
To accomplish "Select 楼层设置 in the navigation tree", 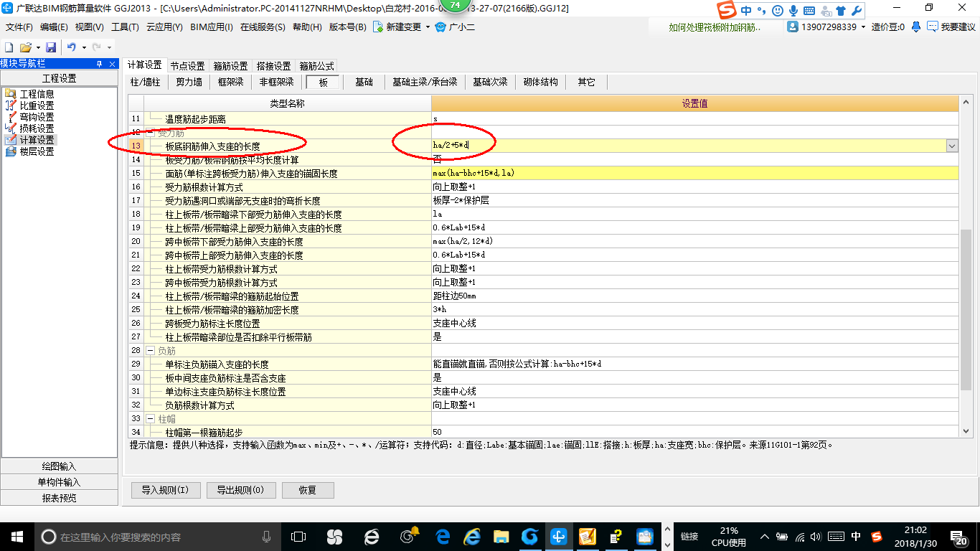I will tap(37, 151).
